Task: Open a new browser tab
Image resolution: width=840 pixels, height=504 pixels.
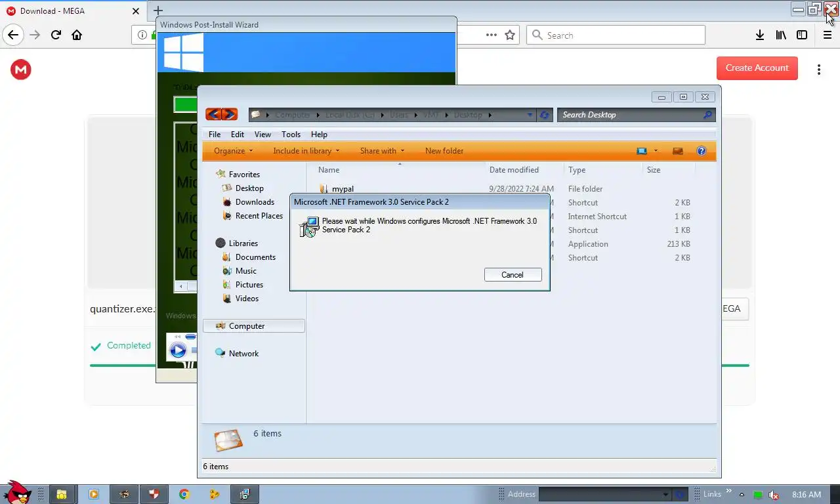Action: tap(158, 10)
